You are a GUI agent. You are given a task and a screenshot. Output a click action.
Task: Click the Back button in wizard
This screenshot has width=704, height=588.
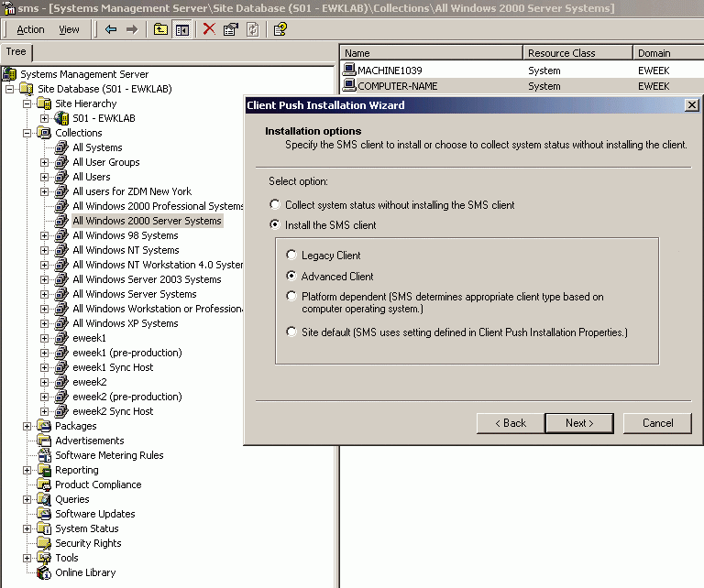[511, 423]
